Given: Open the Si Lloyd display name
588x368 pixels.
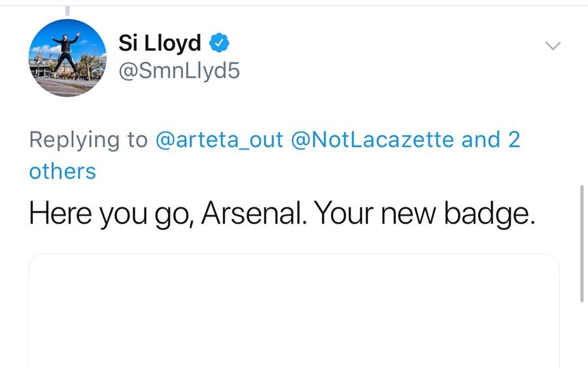Looking at the screenshot, I should pyautogui.click(x=160, y=43).
